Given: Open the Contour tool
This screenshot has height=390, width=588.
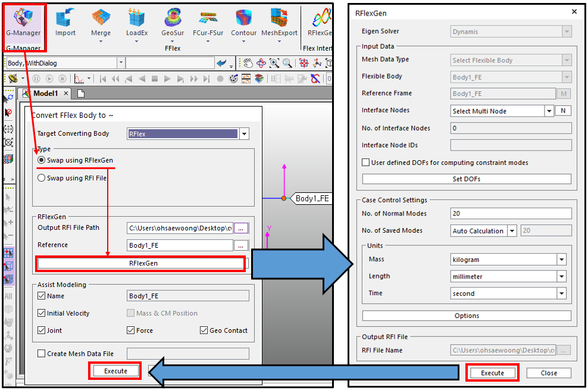Looking at the screenshot, I should [x=243, y=21].
